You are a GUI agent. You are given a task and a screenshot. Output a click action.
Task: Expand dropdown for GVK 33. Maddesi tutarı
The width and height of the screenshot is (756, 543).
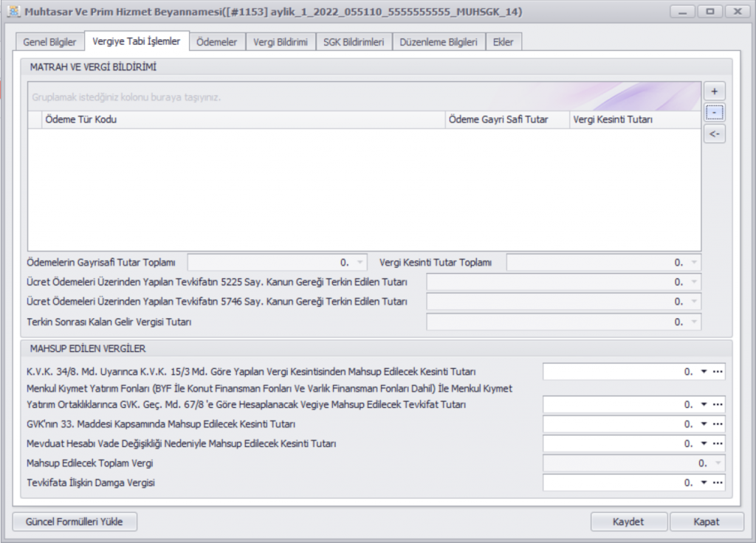[x=704, y=424]
